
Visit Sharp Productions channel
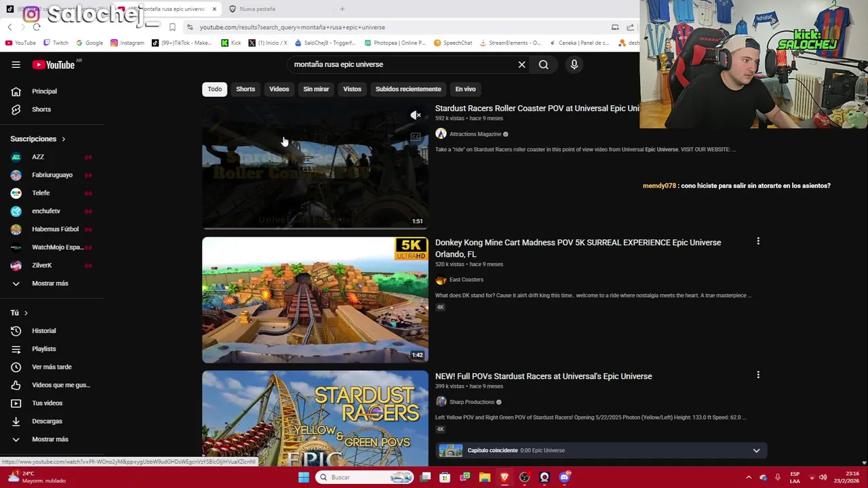coord(471,402)
